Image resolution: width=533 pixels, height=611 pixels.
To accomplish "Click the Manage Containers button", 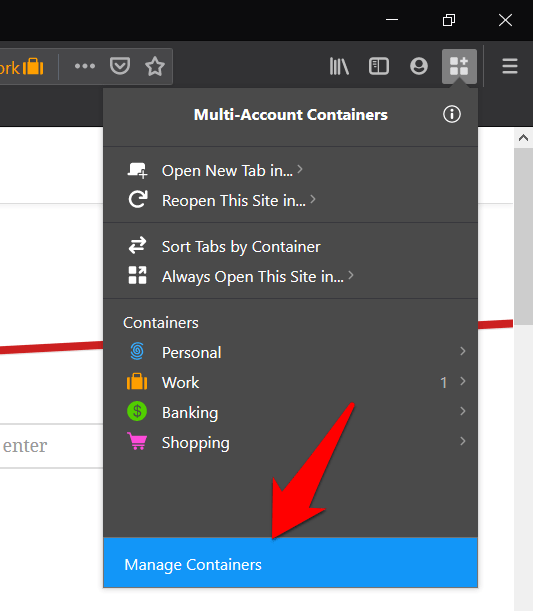I will pos(291,562).
